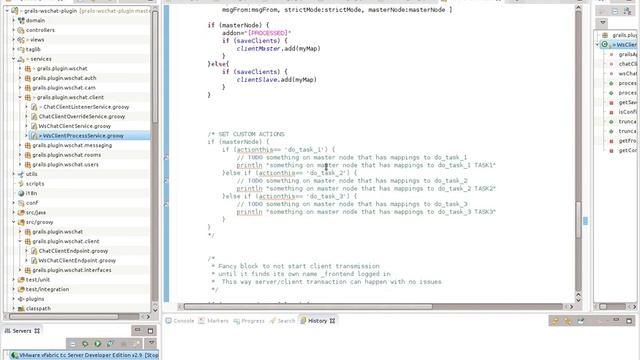Expand the taglib folder

pos(13,49)
